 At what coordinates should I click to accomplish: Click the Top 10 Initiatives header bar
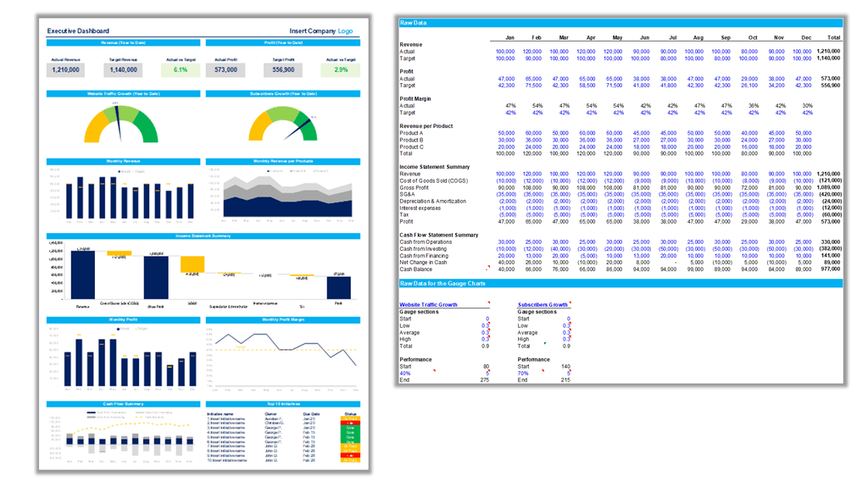284,404
